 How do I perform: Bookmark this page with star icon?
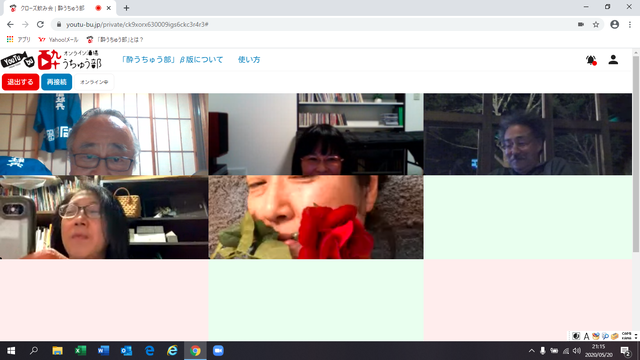click(596, 24)
